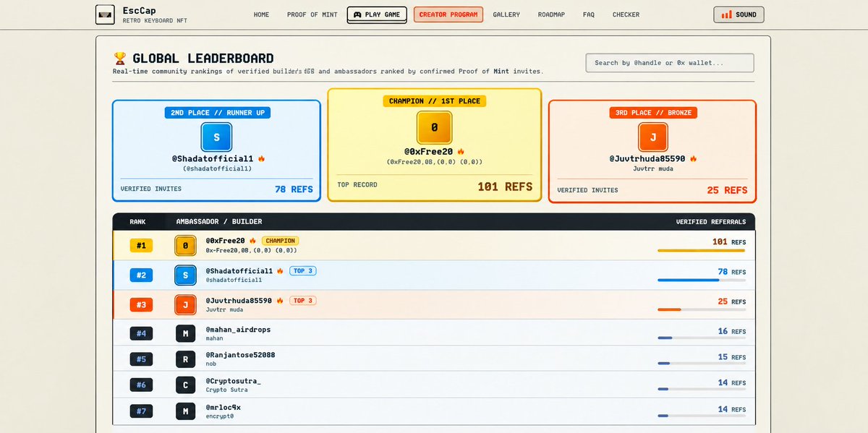Open the GALLERY nav item
Screen dimensions: 868x433
[x=506, y=14]
